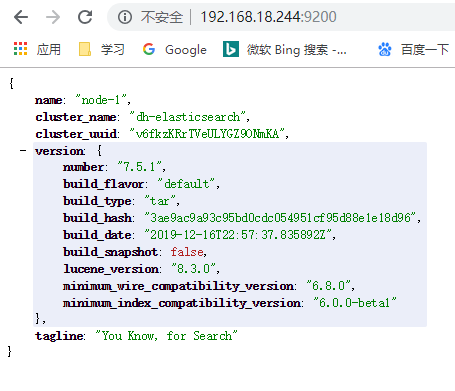Select the tagline key
Screen dimensions: 455x391
pyautogui.click(x=59, y=336)
